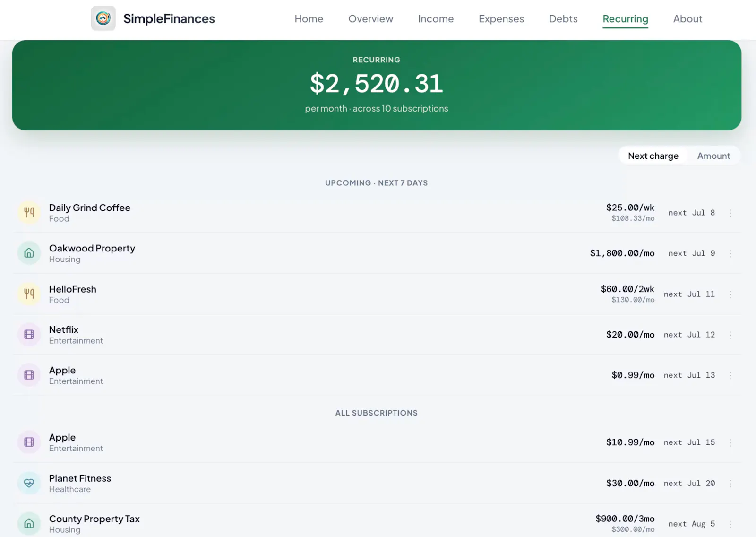756x537 pixels.
Task: Click the $108.33/mo monthly equivalent
Action: coord(633,218)
